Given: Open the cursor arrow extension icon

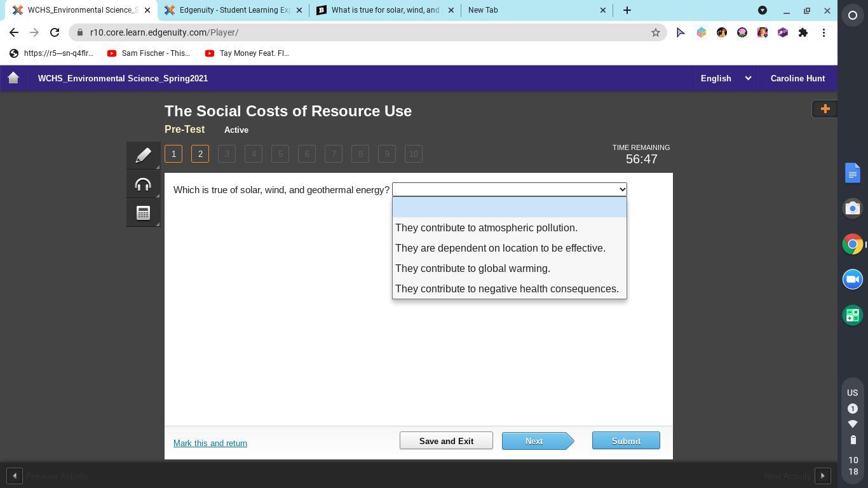Looking at the screenshot, I should [681, 32].
